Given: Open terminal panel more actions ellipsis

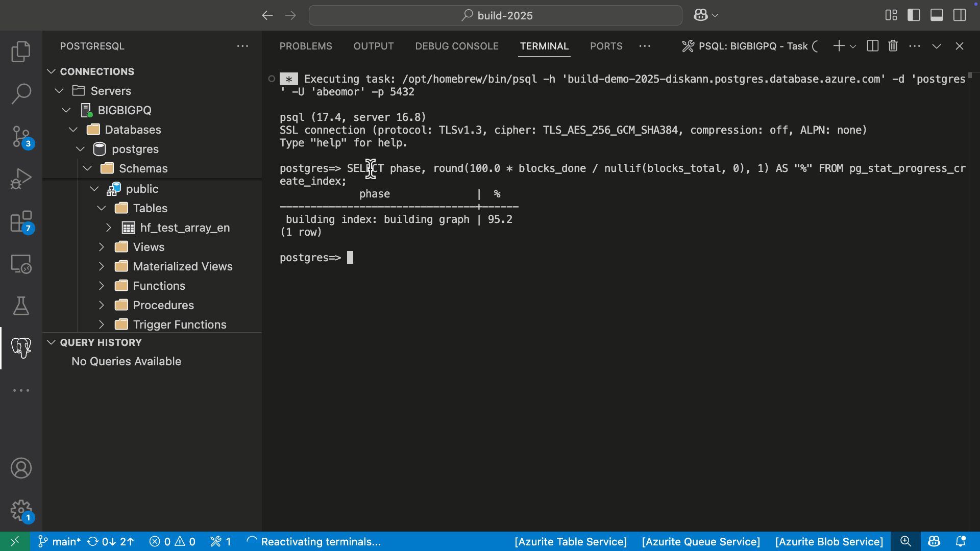Looking at the screenshot, I should (915, 46).
